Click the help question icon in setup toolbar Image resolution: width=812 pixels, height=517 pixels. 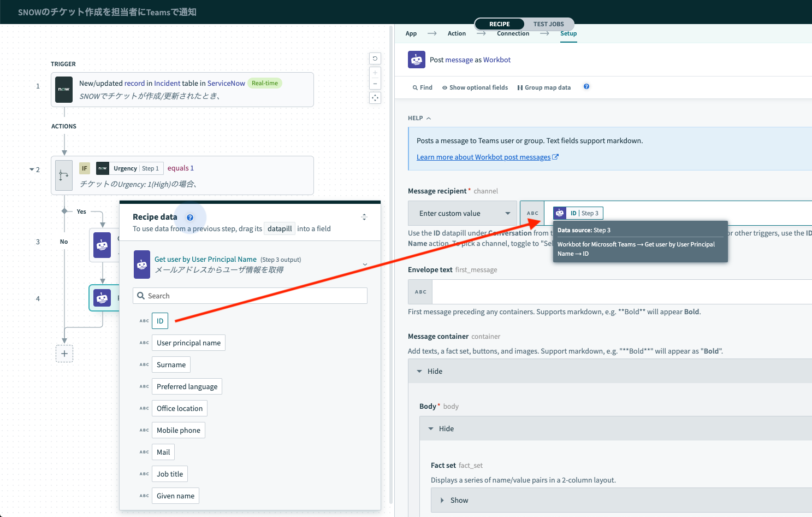click(x=586, y=86)
